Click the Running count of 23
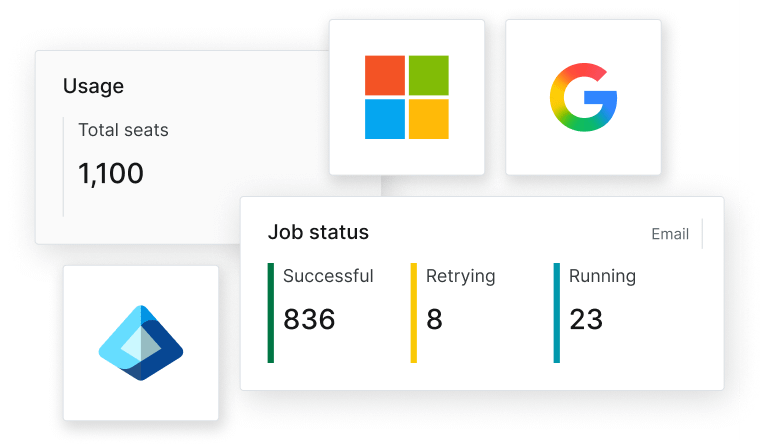The width and height of the screenshot is (768, 446). pyautogui.click(x=585, y=319)
